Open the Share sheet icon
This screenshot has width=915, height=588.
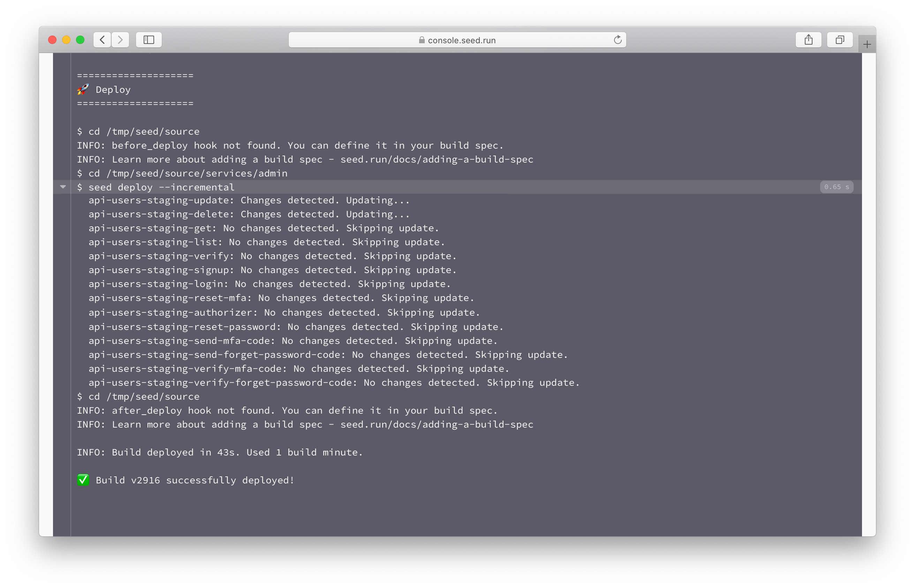click(808, 40)
